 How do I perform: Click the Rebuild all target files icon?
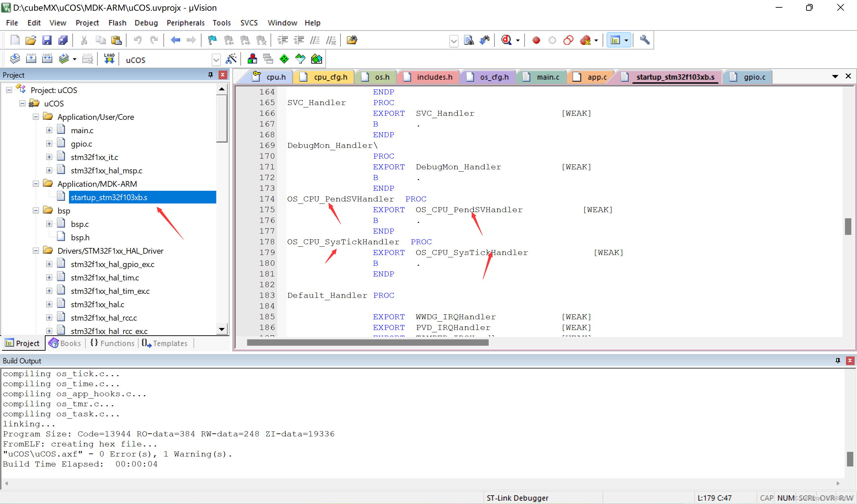click(x=47, y=59)
